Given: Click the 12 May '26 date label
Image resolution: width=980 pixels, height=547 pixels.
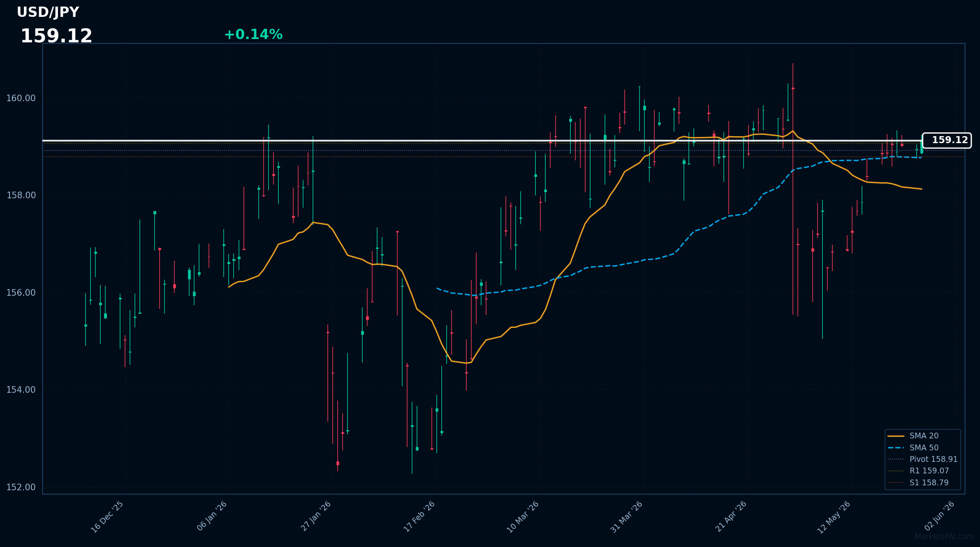Looking at the screenshot, I should coord(834,517).
